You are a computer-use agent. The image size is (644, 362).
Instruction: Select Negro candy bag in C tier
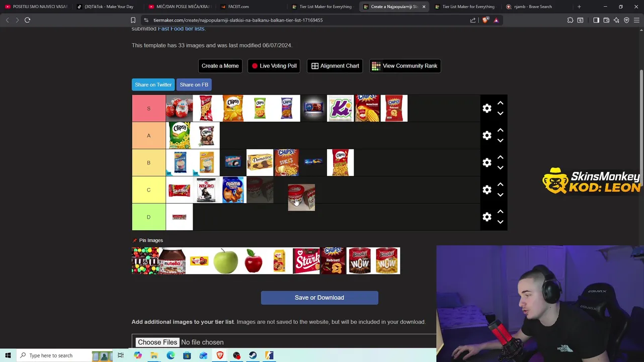tap(206, 190)
